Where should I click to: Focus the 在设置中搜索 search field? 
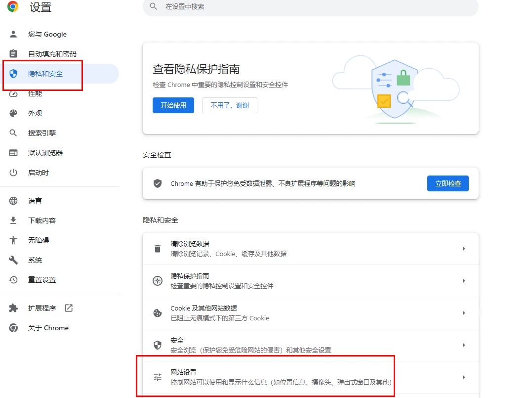[x=310, y=6]
